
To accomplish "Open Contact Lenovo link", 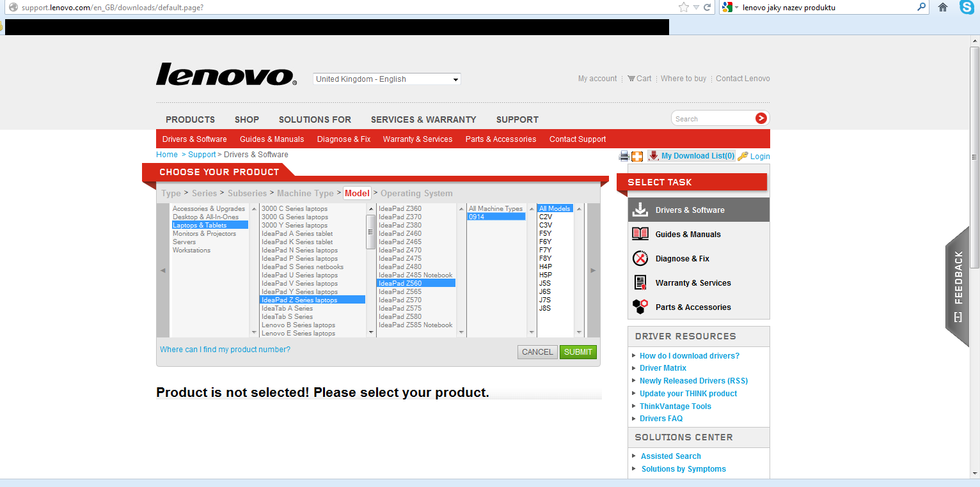I will 743,79.
